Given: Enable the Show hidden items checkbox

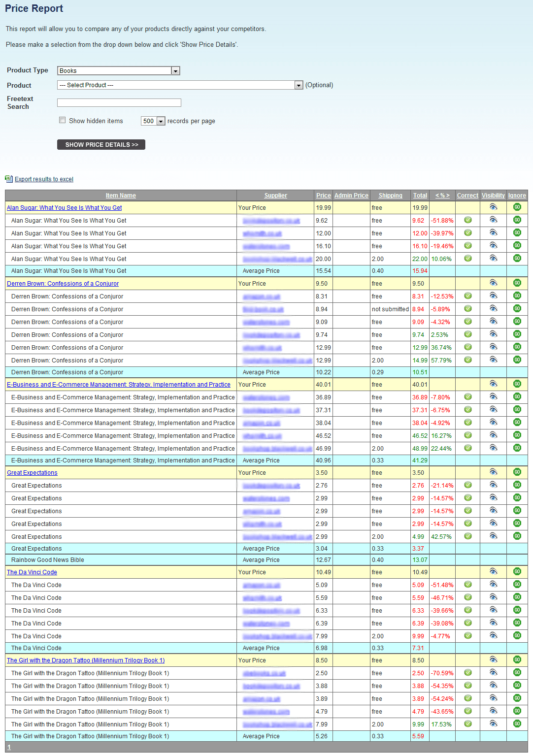Looking at the screenshot, I should click(62, 120).
